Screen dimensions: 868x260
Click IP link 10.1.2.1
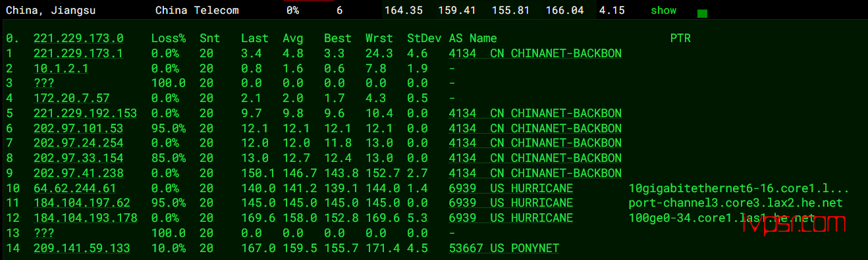coord(61,68)
